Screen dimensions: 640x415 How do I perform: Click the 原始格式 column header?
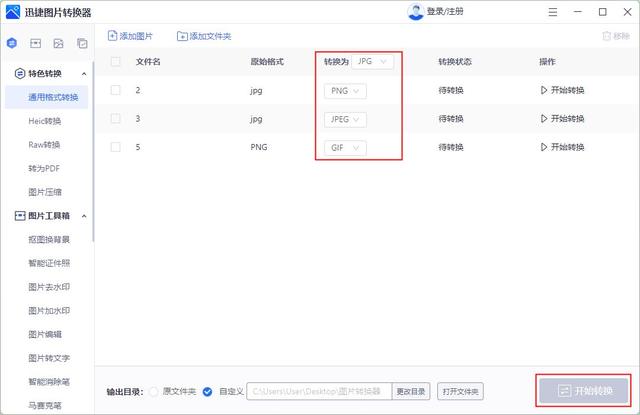click(x=267, y=62)
